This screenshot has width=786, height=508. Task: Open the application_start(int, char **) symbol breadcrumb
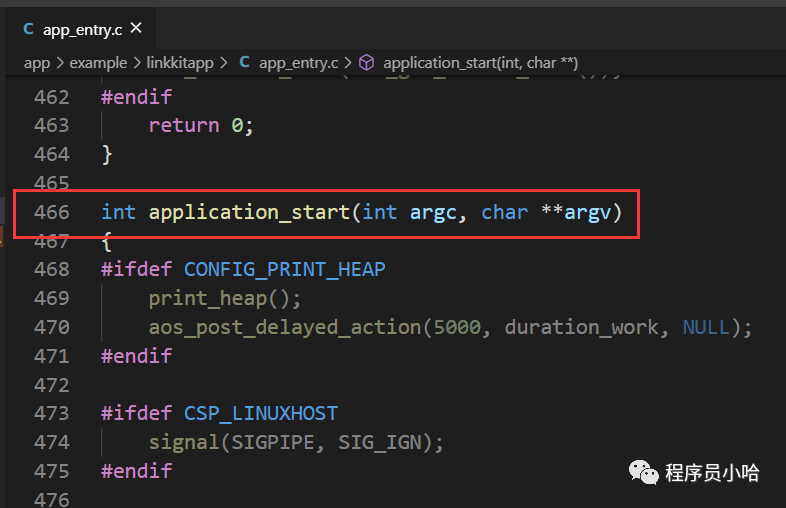[x=480, y=62]
